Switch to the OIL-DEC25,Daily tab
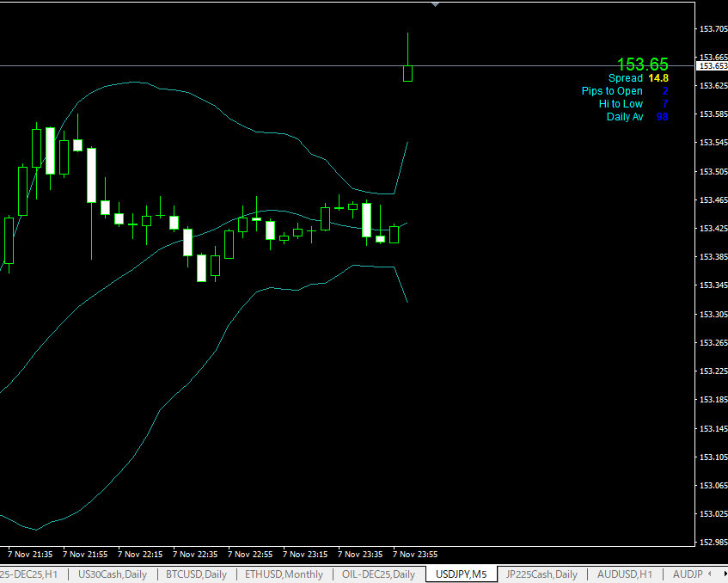Screen dimensions: 728x583 click(x=378, y=574)
